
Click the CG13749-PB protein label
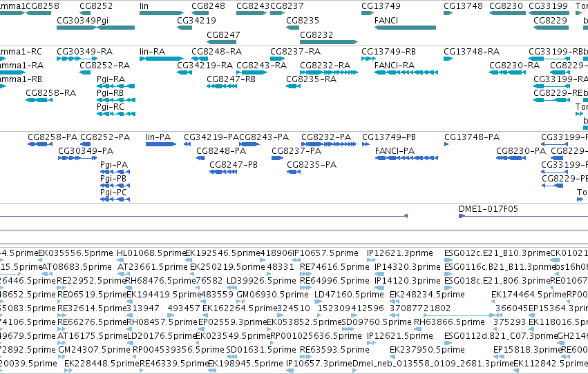pyautogui.click(x=389, y=137)
